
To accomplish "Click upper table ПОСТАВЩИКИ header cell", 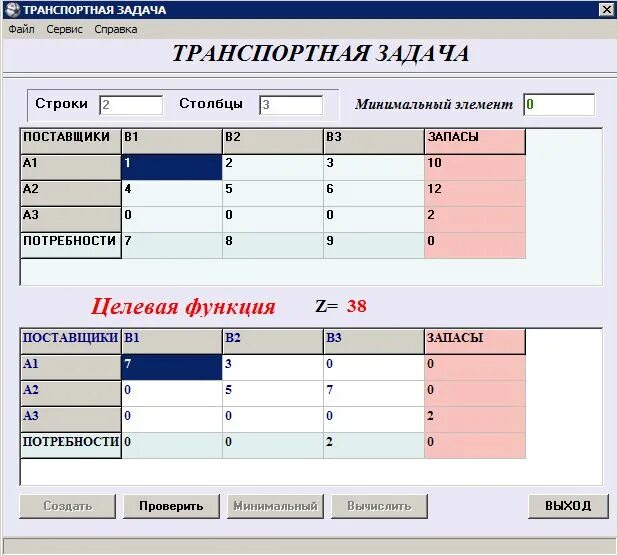I will pos(71,141).
